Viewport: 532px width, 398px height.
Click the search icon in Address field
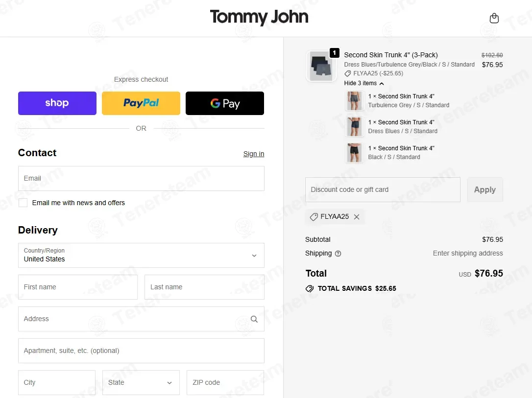pos(254,319)
